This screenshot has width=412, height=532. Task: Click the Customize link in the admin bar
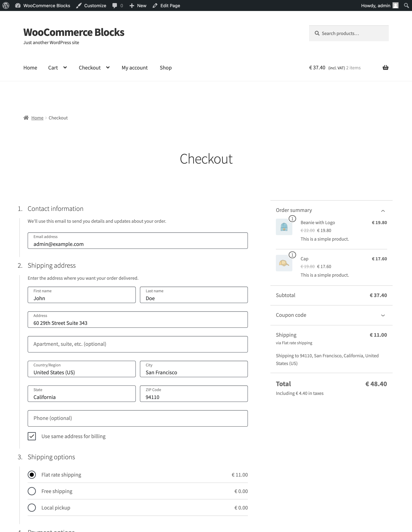(x=95, y=6)
